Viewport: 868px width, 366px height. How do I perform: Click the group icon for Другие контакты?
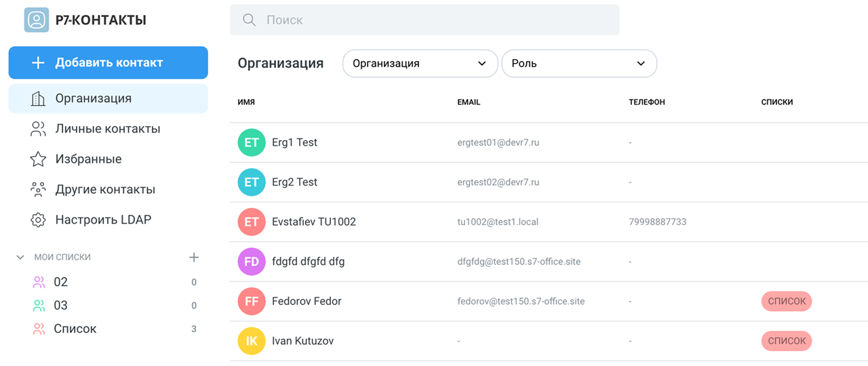(38, 190)
